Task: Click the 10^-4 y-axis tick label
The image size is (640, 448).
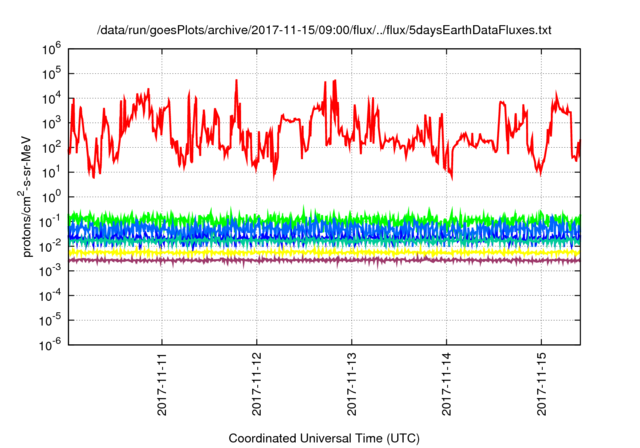Action: (x=50, y=295)
